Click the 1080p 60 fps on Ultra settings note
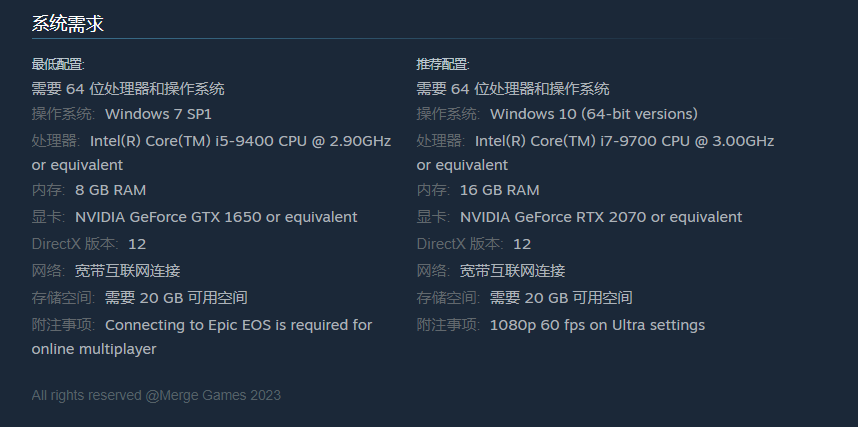This screenshot has height=427, width=858. (x=597, y=325)
